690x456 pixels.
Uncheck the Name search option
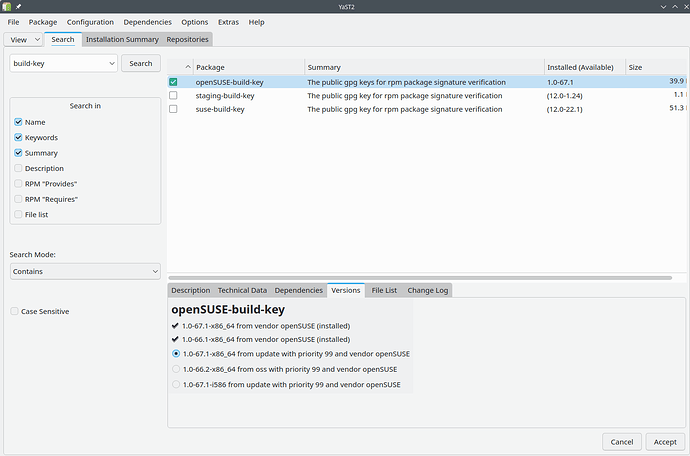coord(18,122)
